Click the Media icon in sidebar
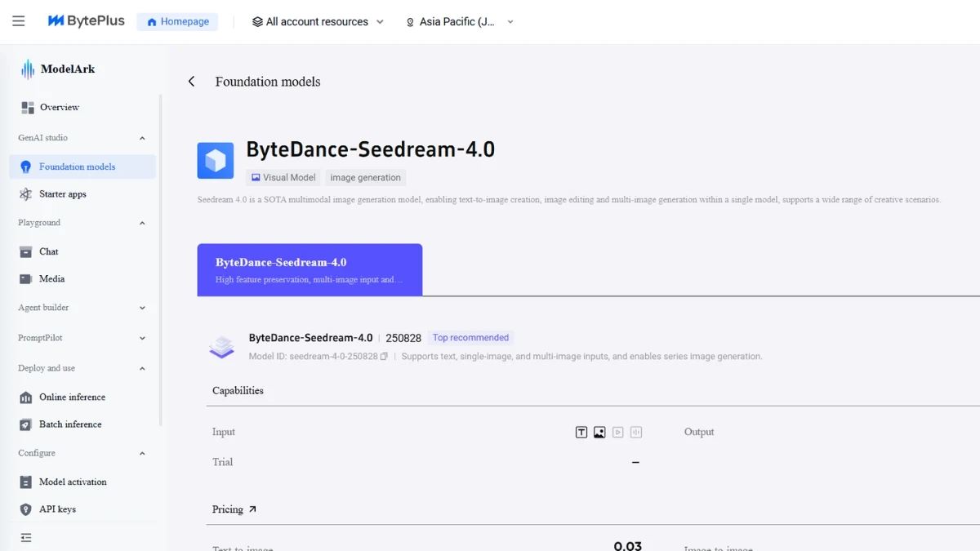980x551 pixels. pyautogui.click(x=26, y=279)
